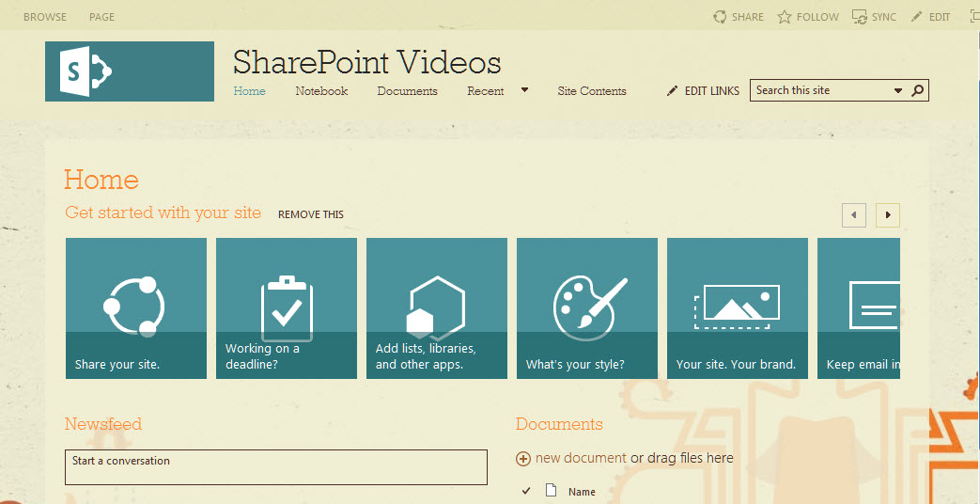The height and width of the screenshot is (504, 980).
Task: Open the Documents navigation link
Action: click(407, 90)
